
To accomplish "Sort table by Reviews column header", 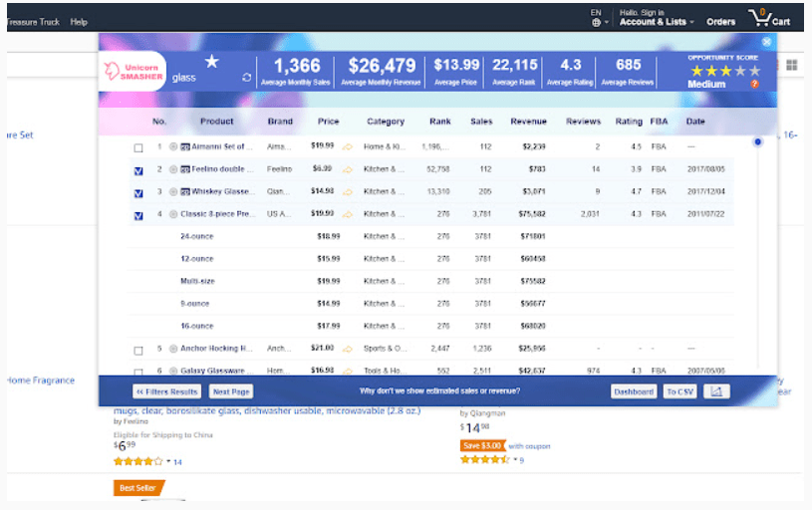I will 583,122.
